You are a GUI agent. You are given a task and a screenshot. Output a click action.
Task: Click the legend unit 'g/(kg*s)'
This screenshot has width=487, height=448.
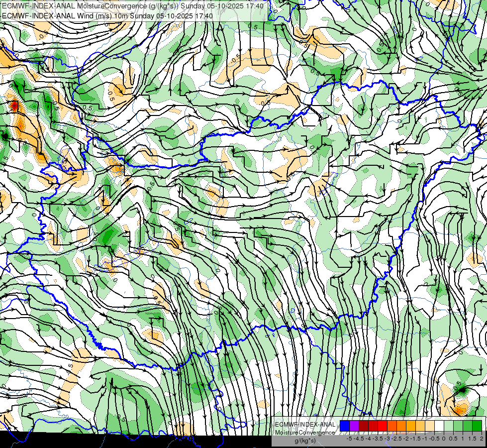(305, 441)
